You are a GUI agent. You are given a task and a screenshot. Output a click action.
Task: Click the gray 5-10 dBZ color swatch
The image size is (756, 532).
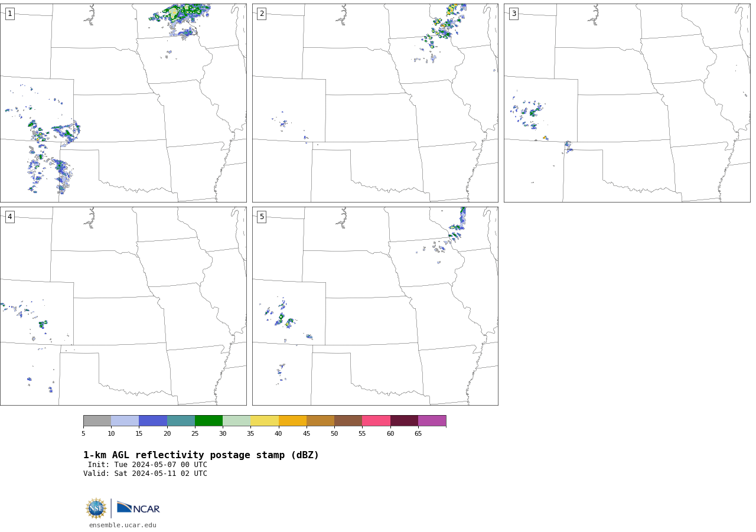coord(97,420)
